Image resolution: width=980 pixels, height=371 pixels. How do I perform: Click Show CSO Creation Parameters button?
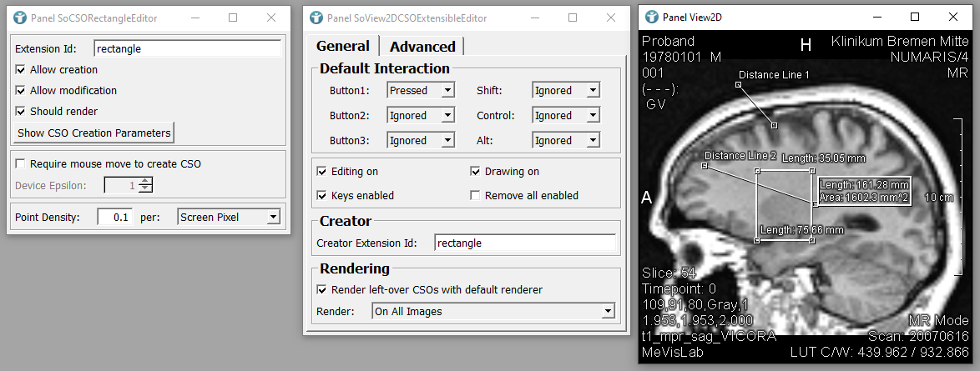tap(94, 133)
